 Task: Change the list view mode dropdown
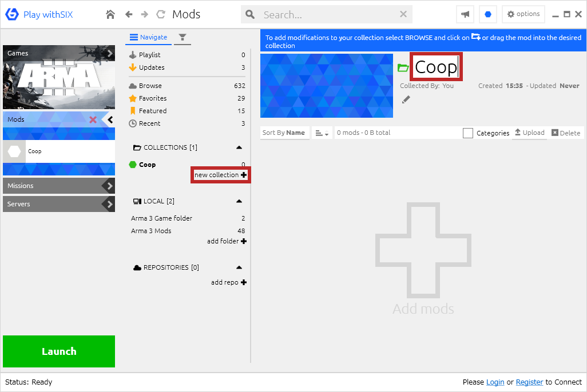coord(322,133)
